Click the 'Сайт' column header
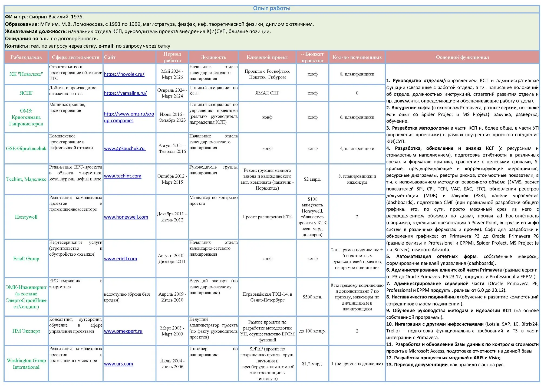 [x=129, y=57]
